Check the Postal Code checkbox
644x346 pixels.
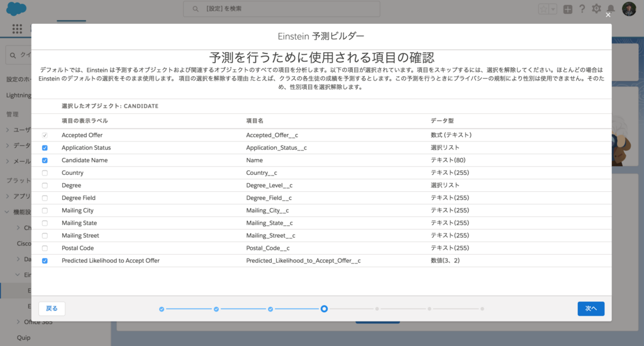[45, 248]
